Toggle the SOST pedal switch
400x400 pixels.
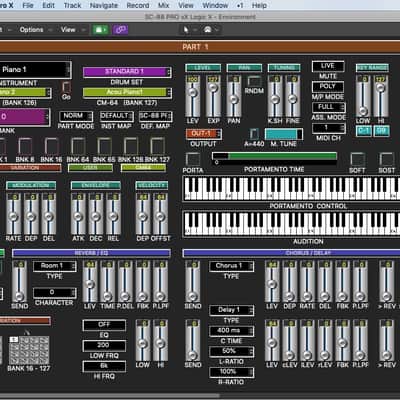coord(387,160)
